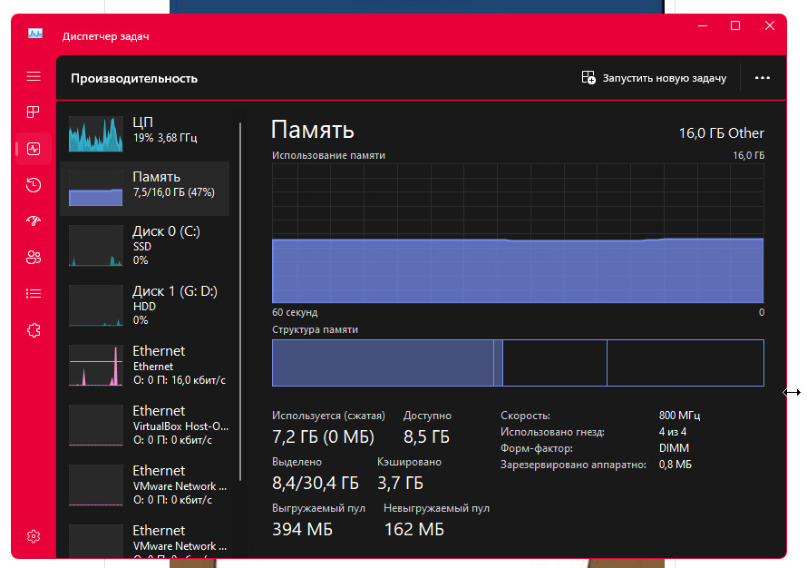Show Диск 0 (C:) SSD performance
The width and height of the screenshot is (807, 568).
(145, 245)
